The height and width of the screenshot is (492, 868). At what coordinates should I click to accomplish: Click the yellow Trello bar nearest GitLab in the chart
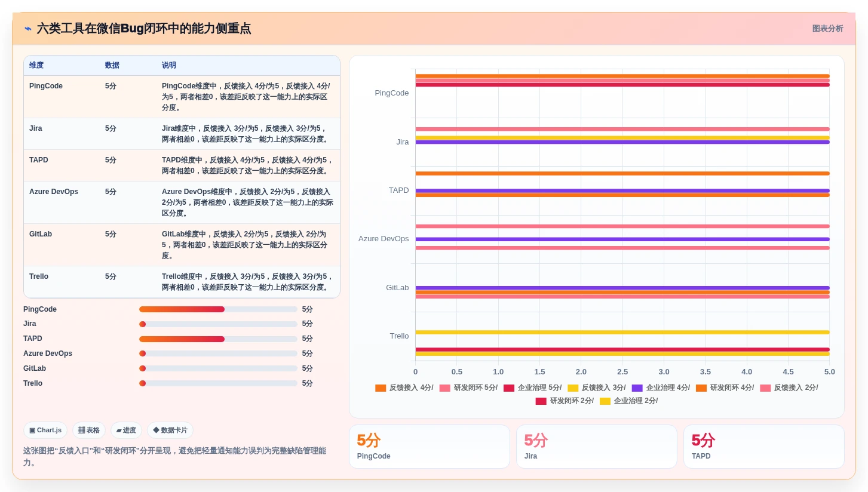click(x=622, y=332)
